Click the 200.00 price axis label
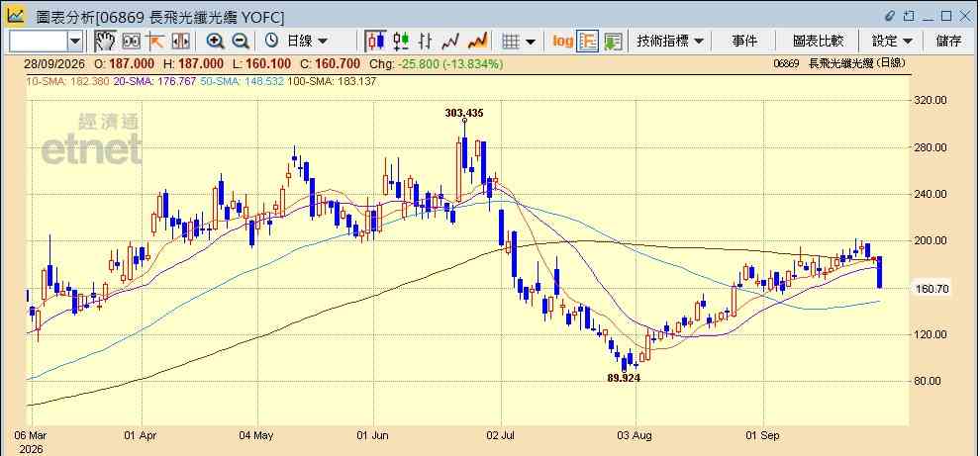The width and height of the screenshot is (980, 456). click(x=931, y=240)
